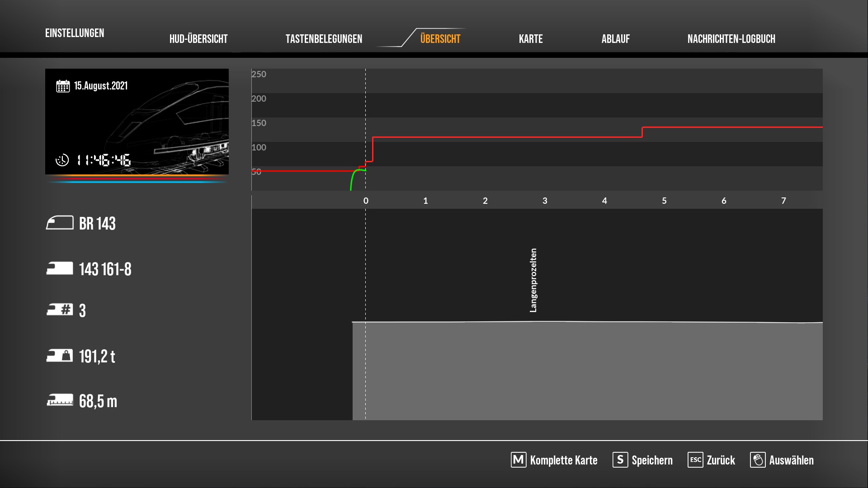Select the Ablauf tab

(x=615, y=39)
